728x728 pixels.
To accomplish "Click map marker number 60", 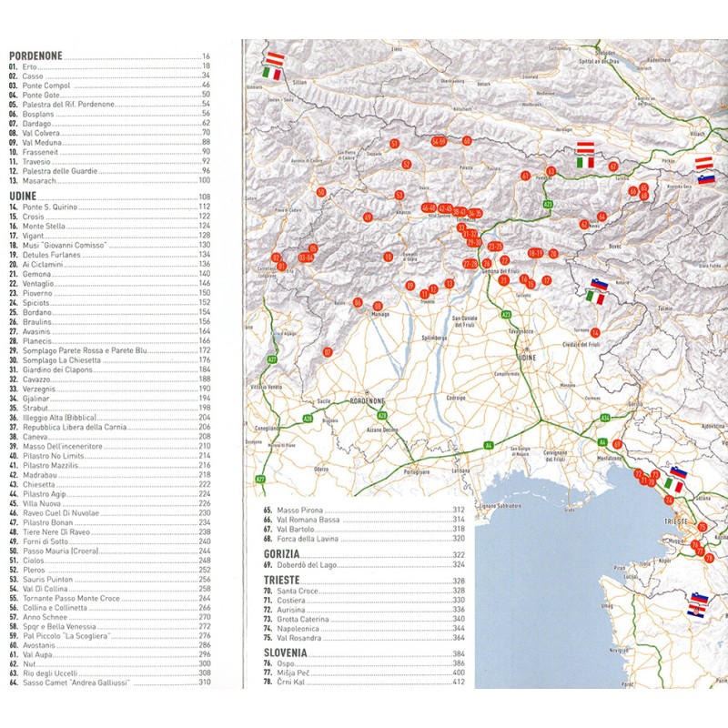I will [467, 141].
